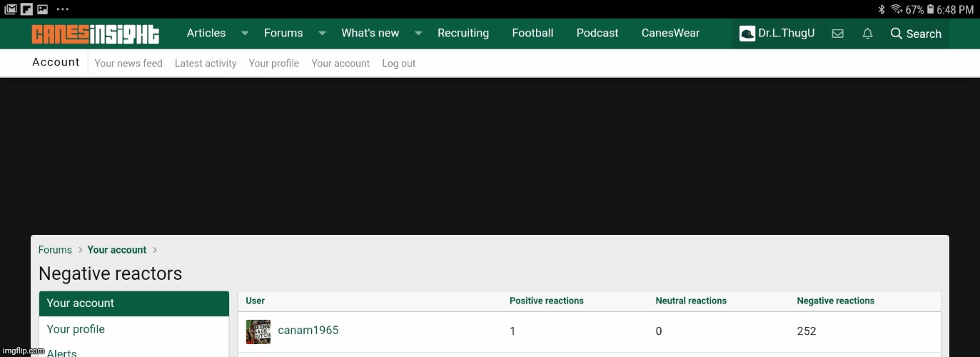The height and width of the screenshot is (357, 980).
Task: Tap the Gmail notification icon in status bar
Action: click(10, 9)
